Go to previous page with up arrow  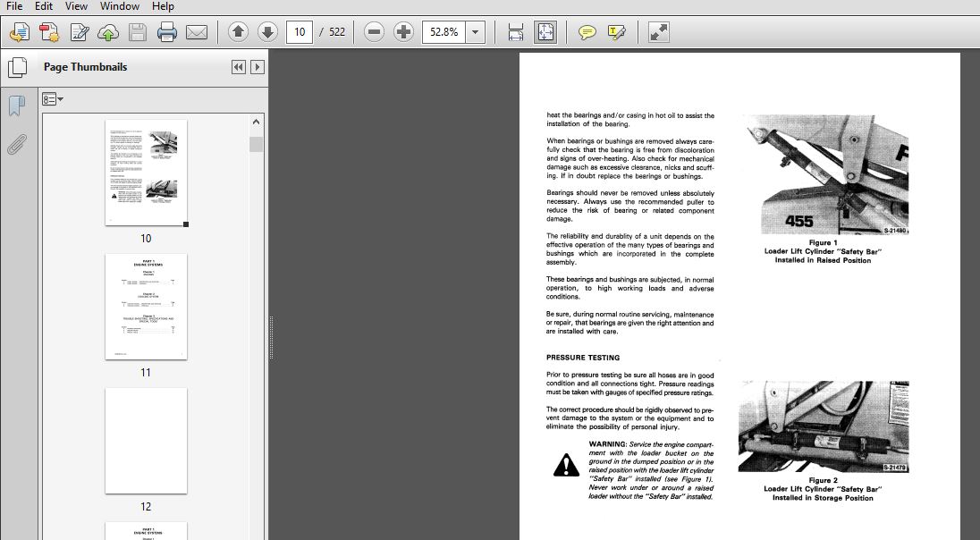238,32
